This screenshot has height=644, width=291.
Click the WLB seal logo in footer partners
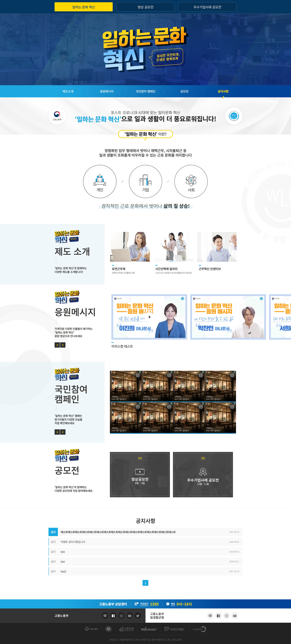(108, 629)
